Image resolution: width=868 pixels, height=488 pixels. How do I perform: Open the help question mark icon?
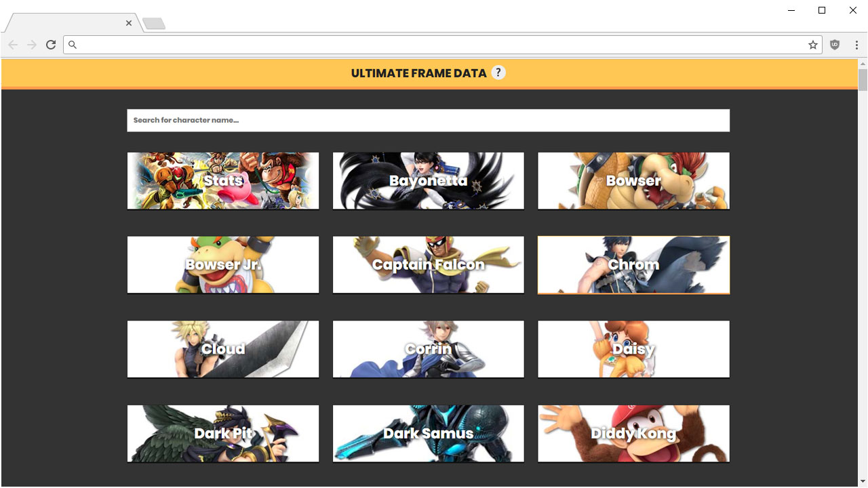pyautogui.click(x=498, y=73)
